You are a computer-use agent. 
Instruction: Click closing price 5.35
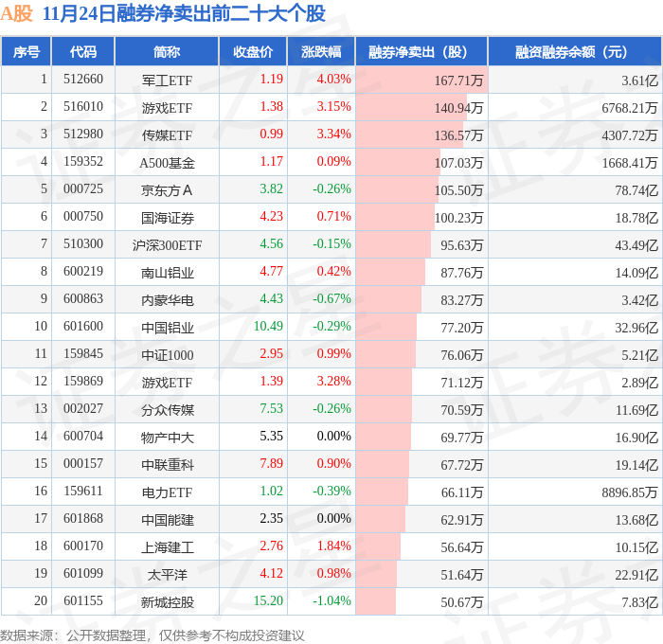click(x=272, y=437)
